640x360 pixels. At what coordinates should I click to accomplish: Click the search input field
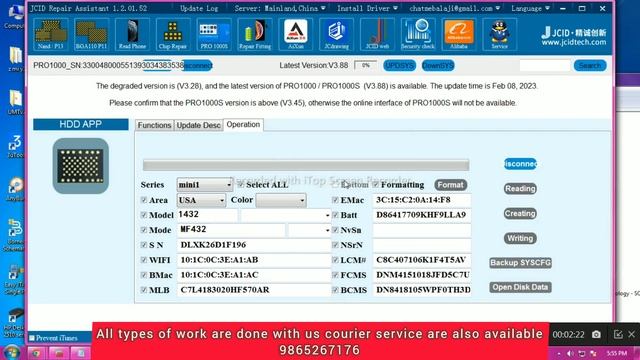545,65
